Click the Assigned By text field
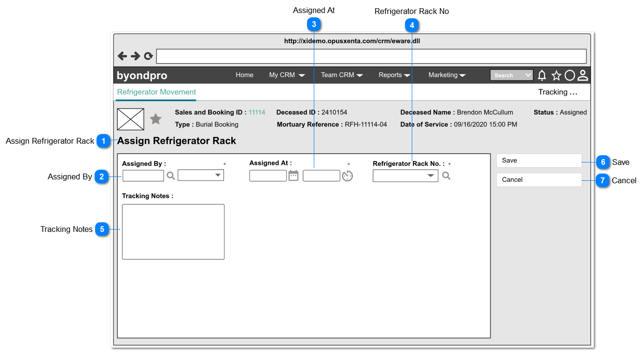 (143, 176)
